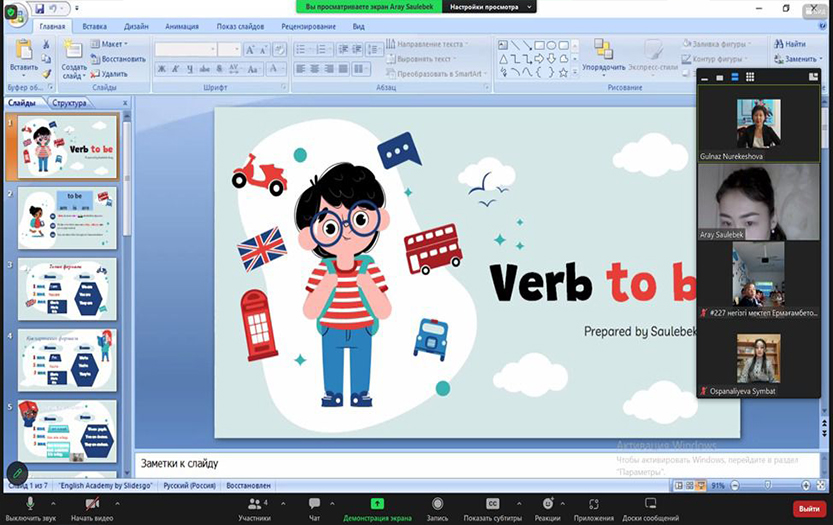This screenshot has height=525, width=833.
Task: Open the Reactions menu
Action: (x=547, y=505)
